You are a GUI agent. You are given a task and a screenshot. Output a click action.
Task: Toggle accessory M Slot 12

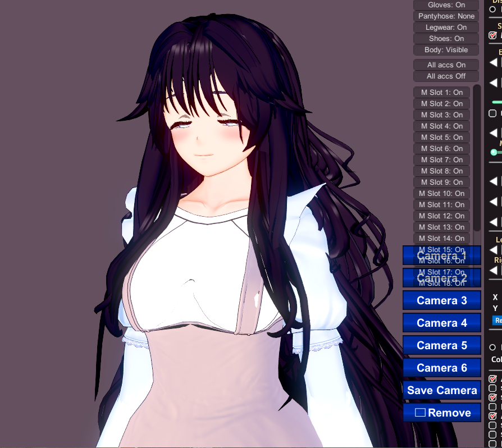(x=441, y=216)
